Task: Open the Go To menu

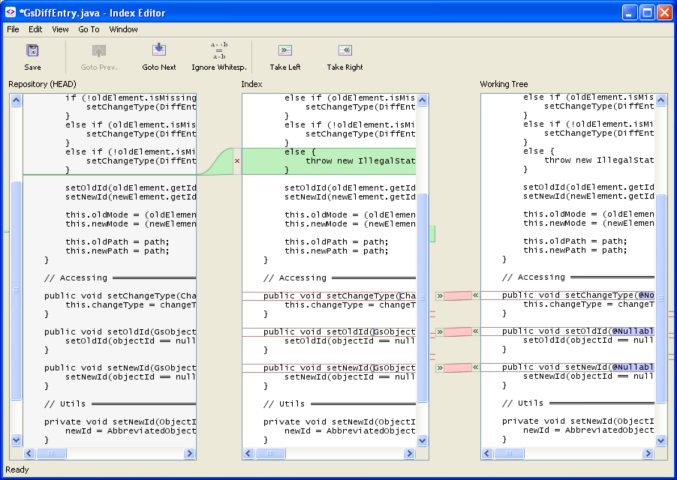Action: (x=89, y=30)
